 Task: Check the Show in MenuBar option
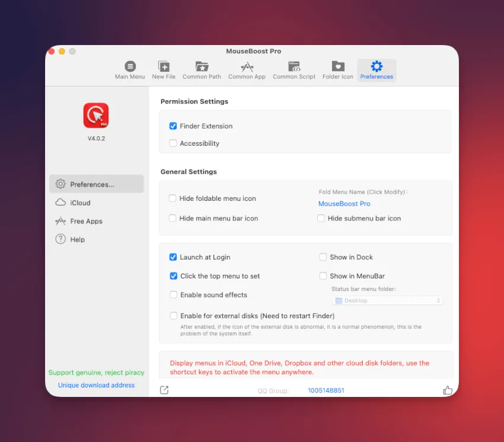(323, 276)
